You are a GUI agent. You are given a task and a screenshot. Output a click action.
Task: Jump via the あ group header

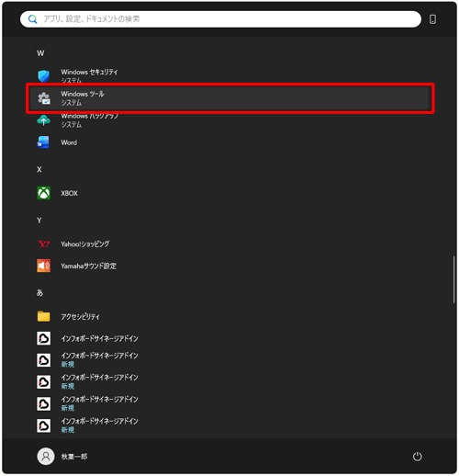point(39,293)
